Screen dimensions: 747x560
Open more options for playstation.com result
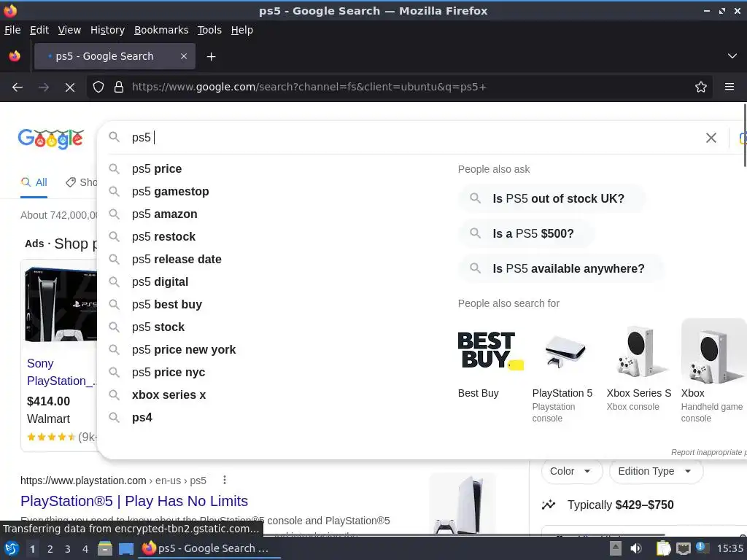pyautogui.click(x=225, y=480)
